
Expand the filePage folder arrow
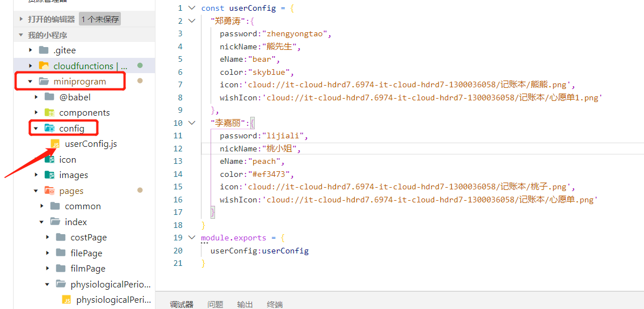(47, 253)
